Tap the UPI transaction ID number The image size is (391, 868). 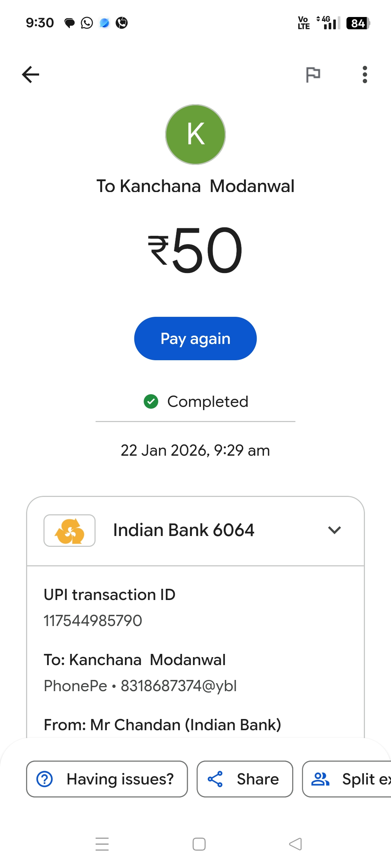coord(93,621)
